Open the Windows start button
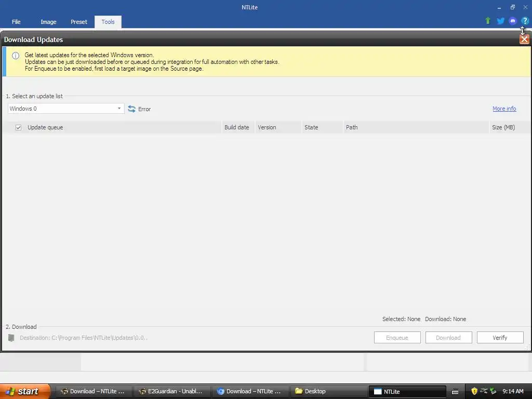 click(x=25, y=391)
